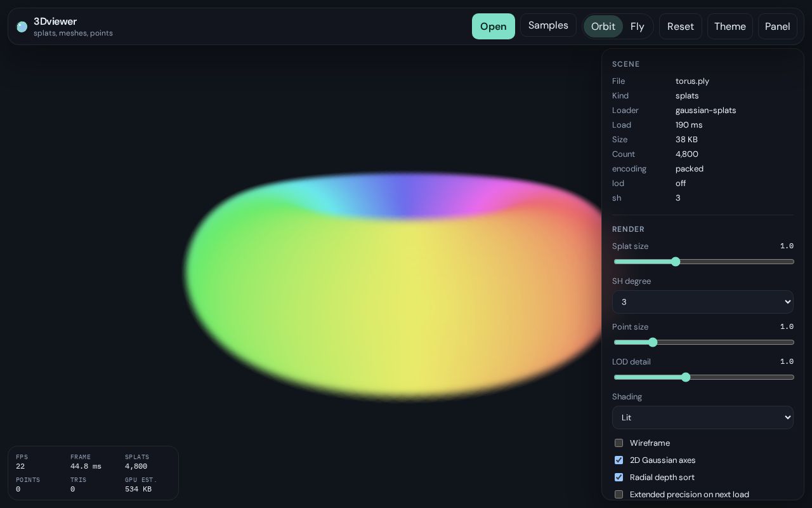This screenshot has height=508, width=812.
Task: Switch to Fly camera mode
Action: [x=638, y=27]
